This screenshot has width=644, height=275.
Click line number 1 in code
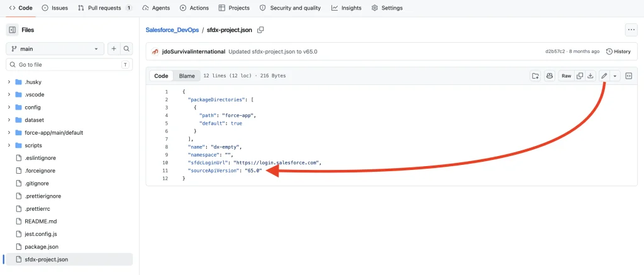[166, 92]
